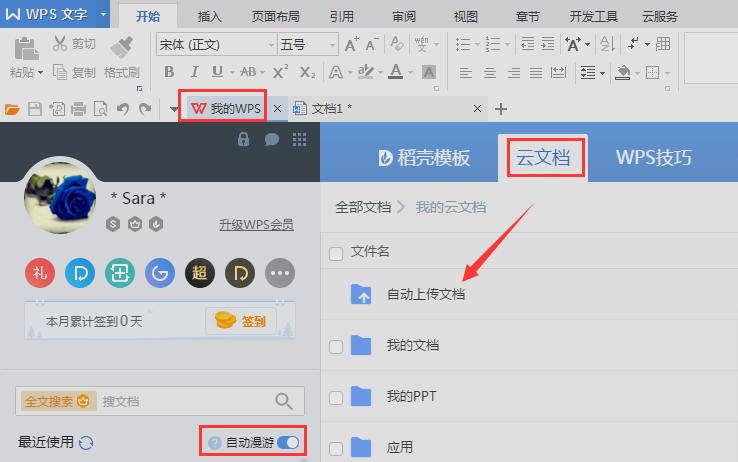The height and width of the screenshot is (462, 738).
Task: Open the 插入 ribbon tab
Action: coord(209,16)
